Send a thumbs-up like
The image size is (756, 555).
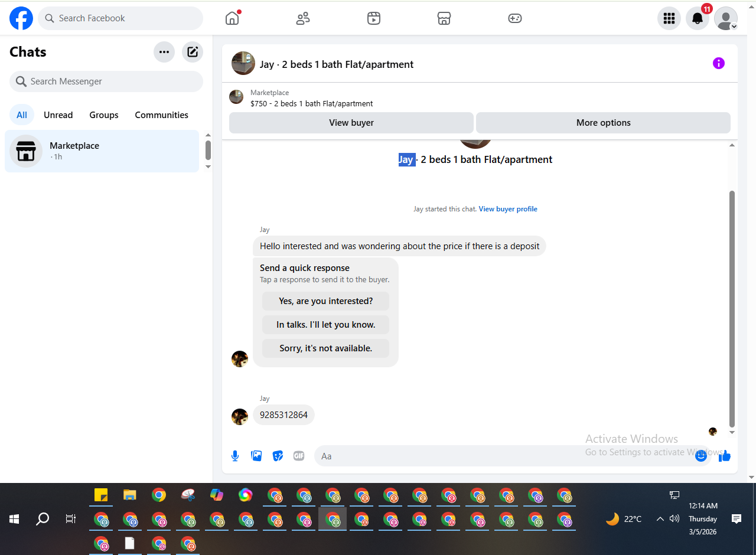click(725, 456)
